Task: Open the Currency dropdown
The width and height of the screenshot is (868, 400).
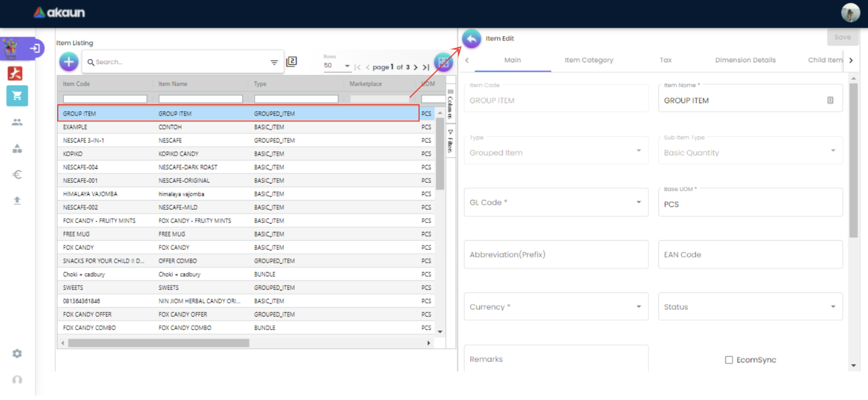Action: tap(638, 307)
